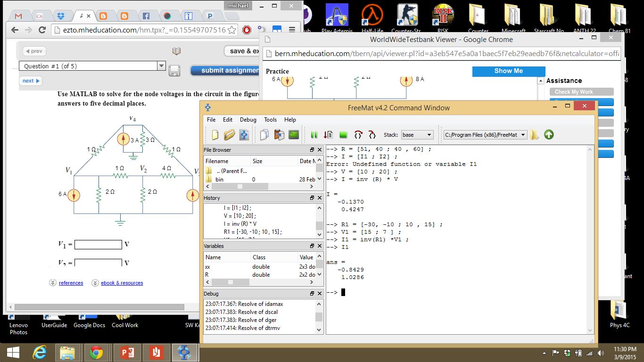The height and width of the screenshot is (362, 644).
Task: Open the File menu in FreeMat
Action: [211, 120]
